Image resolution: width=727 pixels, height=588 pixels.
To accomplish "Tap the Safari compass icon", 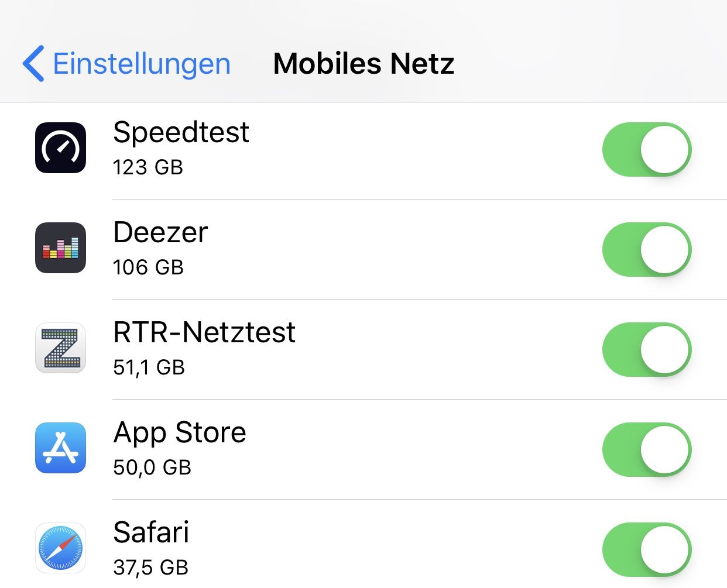I will (x=60, y=548).
